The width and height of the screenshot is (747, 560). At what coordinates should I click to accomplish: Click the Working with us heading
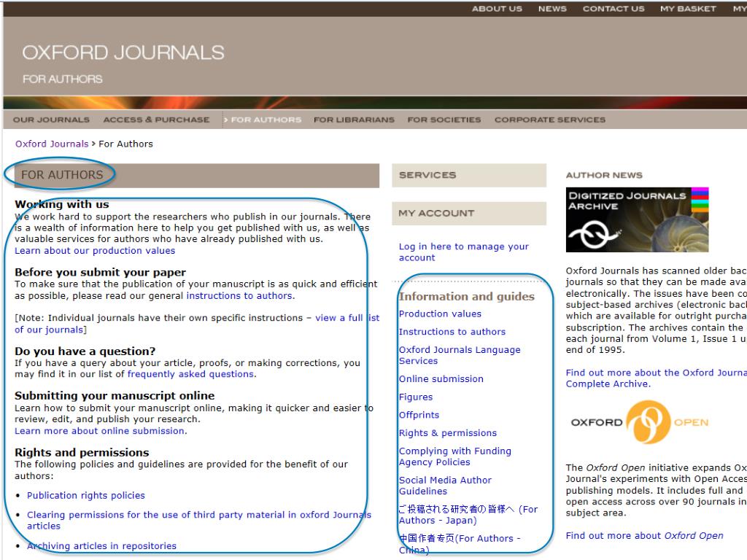62,204
